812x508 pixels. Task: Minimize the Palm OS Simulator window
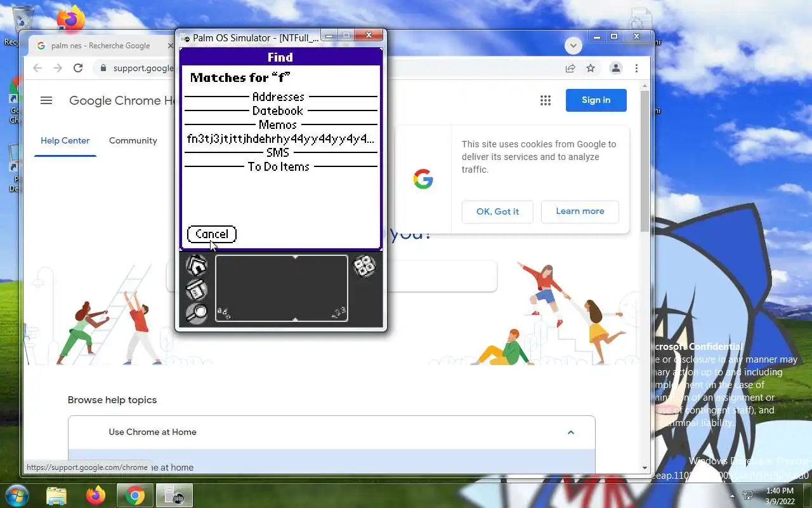coord(329,36)
